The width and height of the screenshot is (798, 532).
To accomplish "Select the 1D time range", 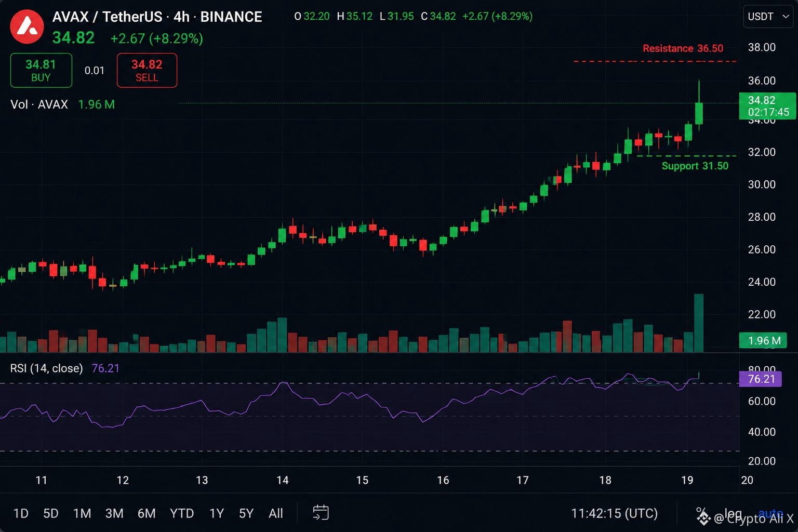I will [21, 513].
